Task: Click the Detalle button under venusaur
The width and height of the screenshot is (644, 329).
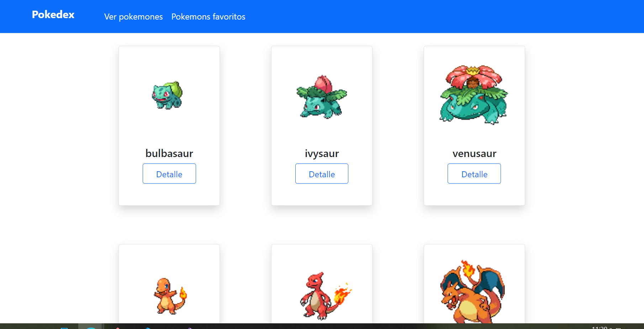Action: 474,174
